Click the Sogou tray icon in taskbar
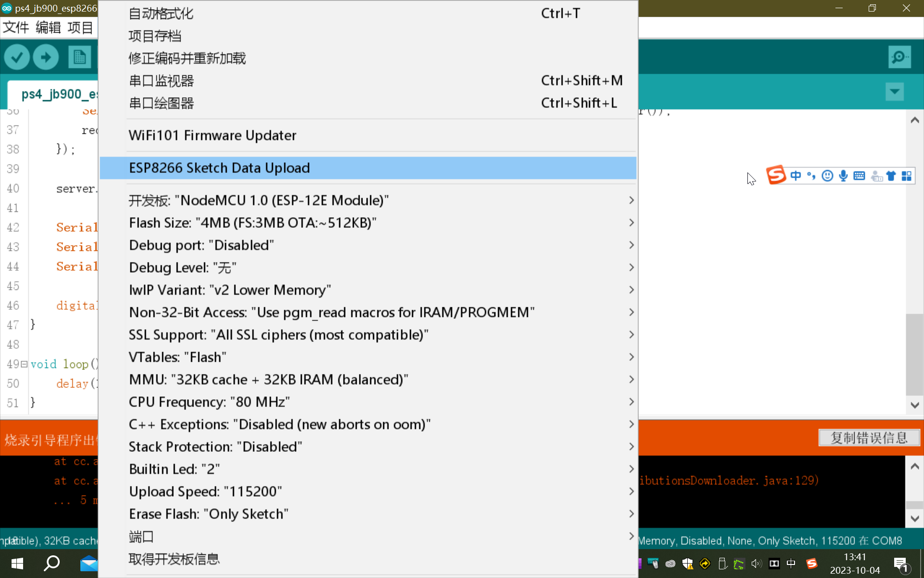924x578 pixels. (812, 563)
